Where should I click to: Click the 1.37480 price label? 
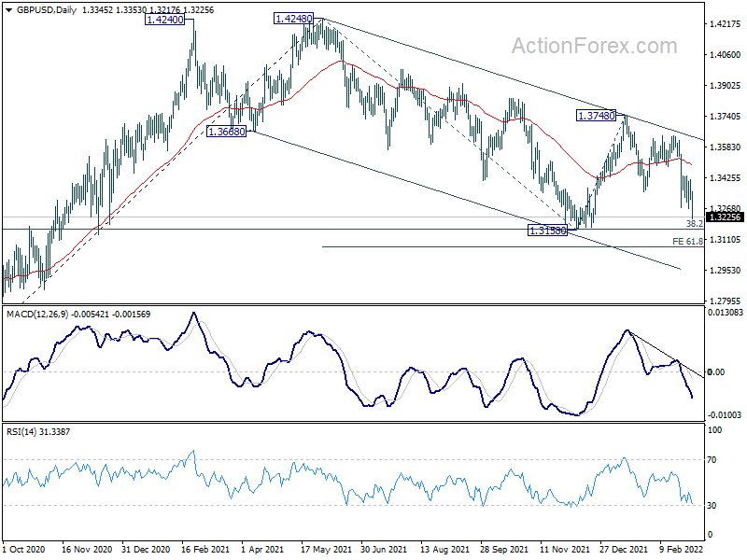point(596,115)
